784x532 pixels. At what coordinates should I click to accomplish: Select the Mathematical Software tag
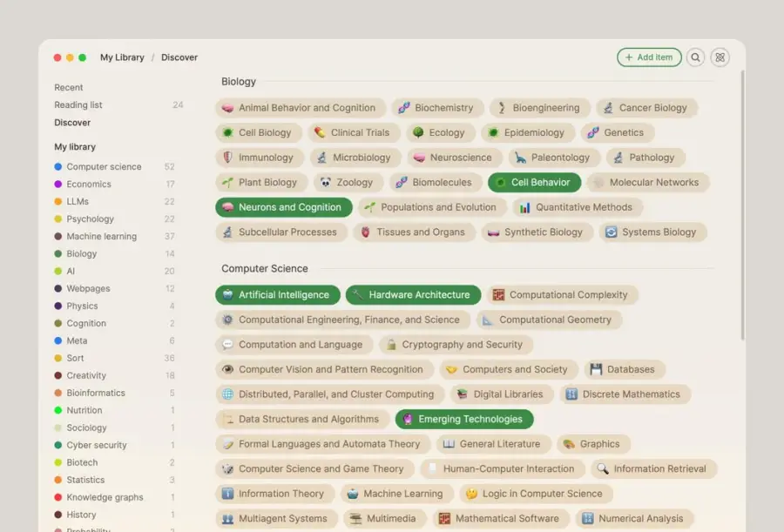click(x=501, y=518)
